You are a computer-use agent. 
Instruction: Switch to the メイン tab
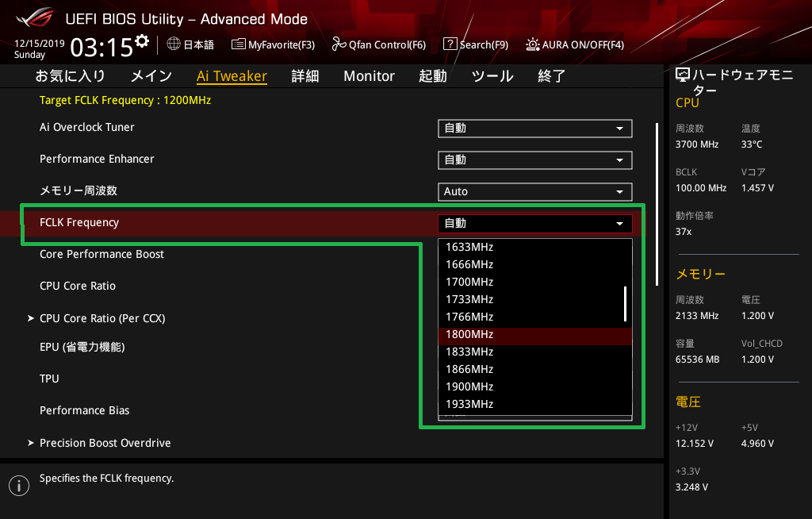(x=151, y=76)
